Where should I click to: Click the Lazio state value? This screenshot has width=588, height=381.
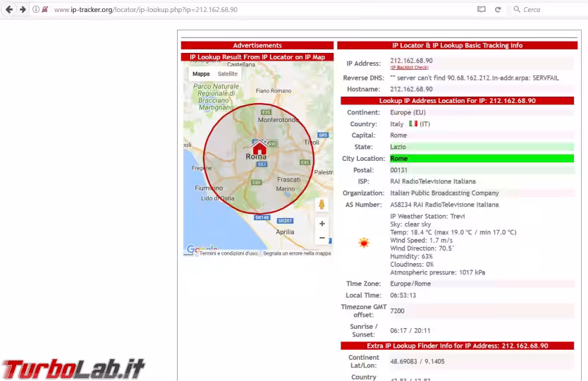pyautogui.click(x=398, y=147)
